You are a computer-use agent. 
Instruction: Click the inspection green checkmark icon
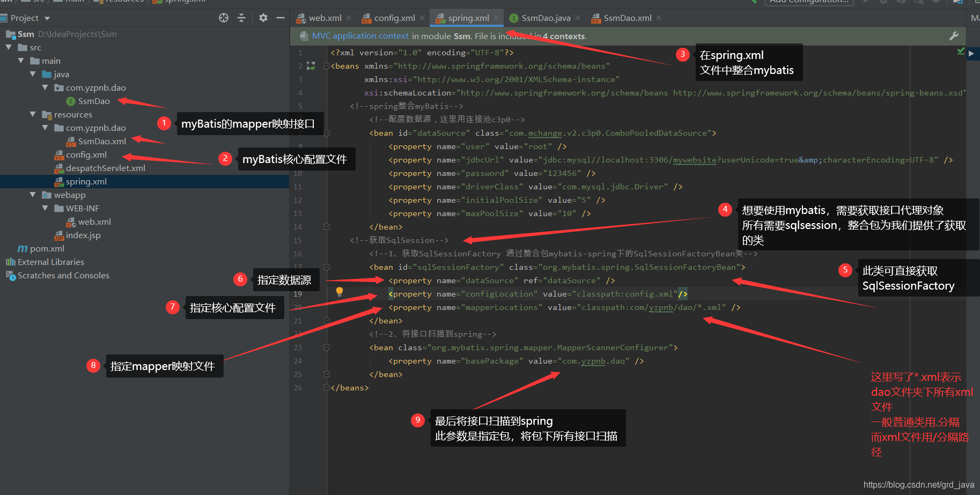(x=961, y=51)
